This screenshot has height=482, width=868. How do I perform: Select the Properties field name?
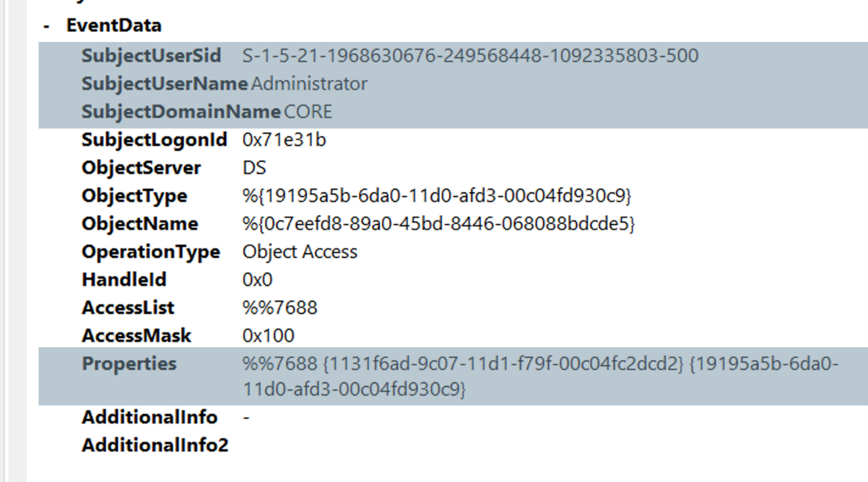tap(129, 364)
